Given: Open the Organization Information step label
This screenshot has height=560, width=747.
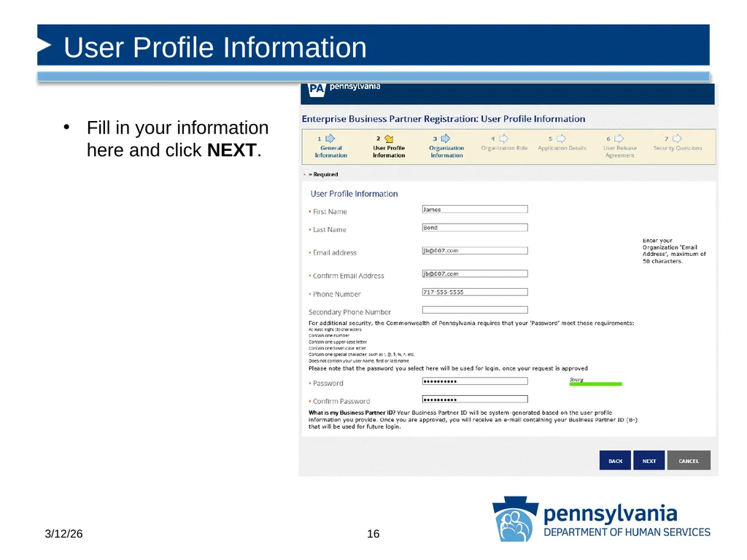Looking at the screenshot, I should click(x=446, y=152).
